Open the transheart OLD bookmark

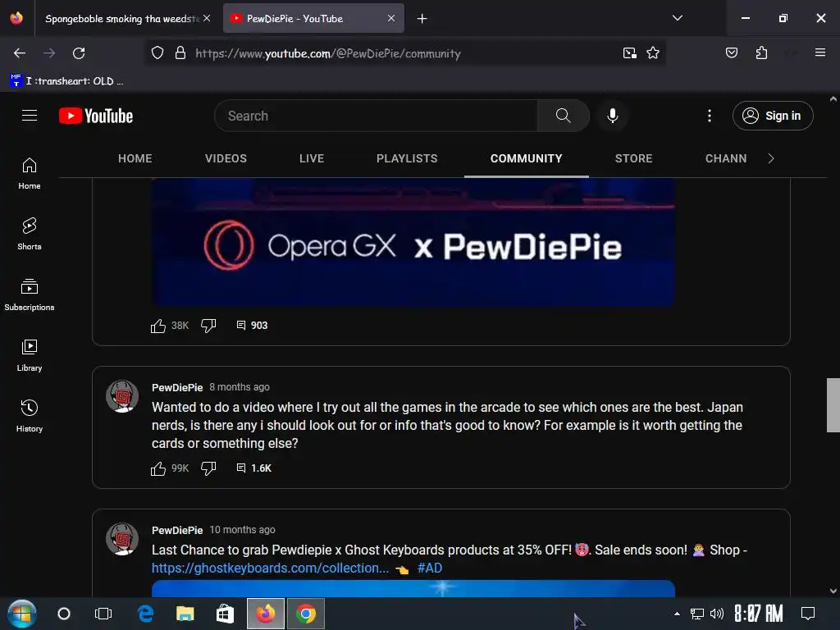pyautogui.click(x=67, y=81)
